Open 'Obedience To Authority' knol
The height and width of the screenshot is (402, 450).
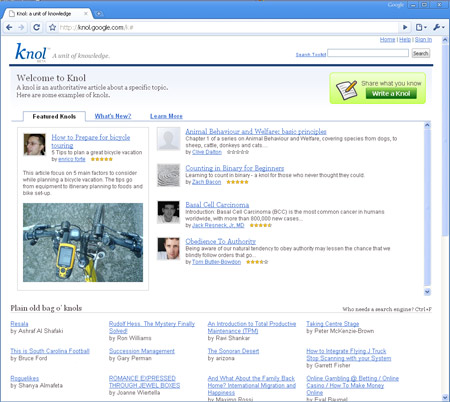coord(221,241)
